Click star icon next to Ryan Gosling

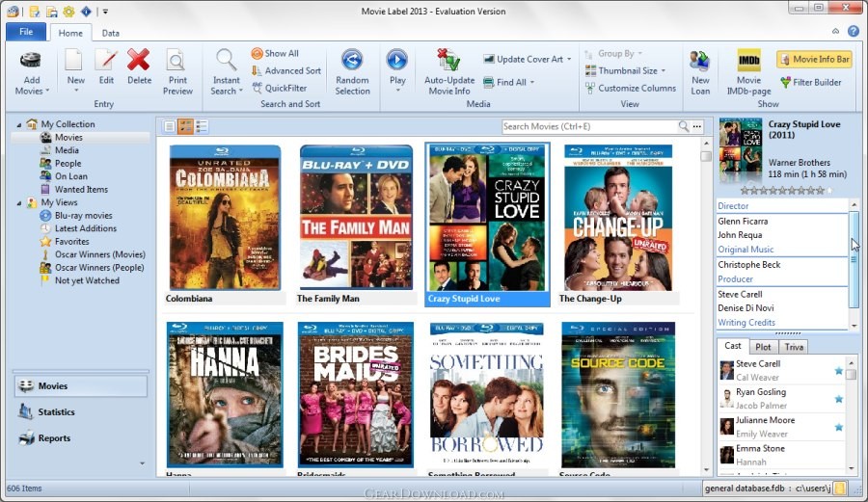click(839, 399)
